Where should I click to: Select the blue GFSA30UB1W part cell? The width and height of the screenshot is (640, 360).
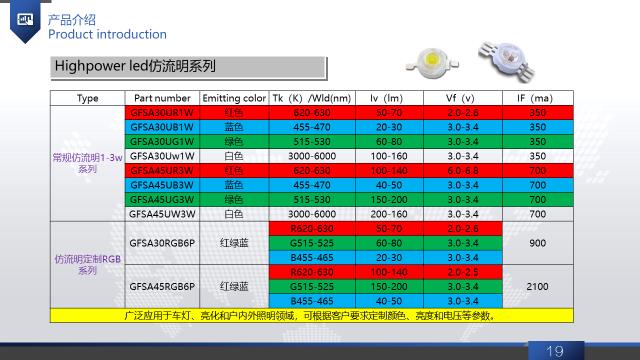(x=162, y=127)
